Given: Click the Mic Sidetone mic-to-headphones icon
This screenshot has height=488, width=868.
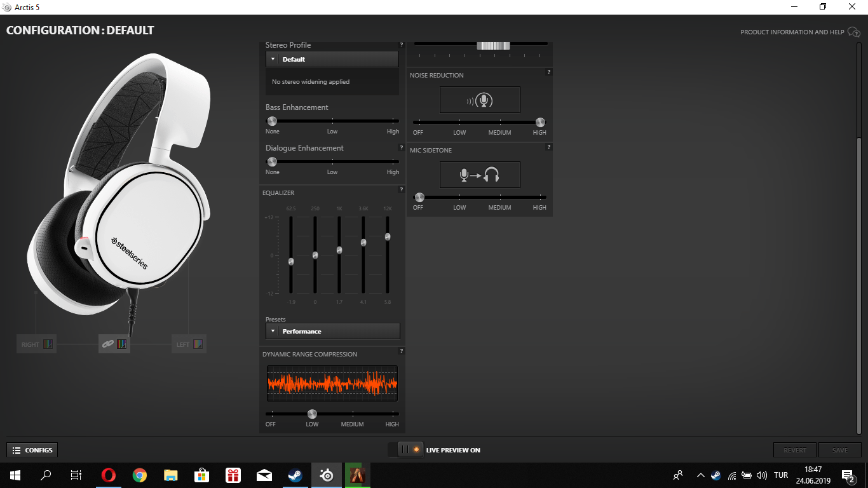Looking at the screenshot, I should (480, 175).
